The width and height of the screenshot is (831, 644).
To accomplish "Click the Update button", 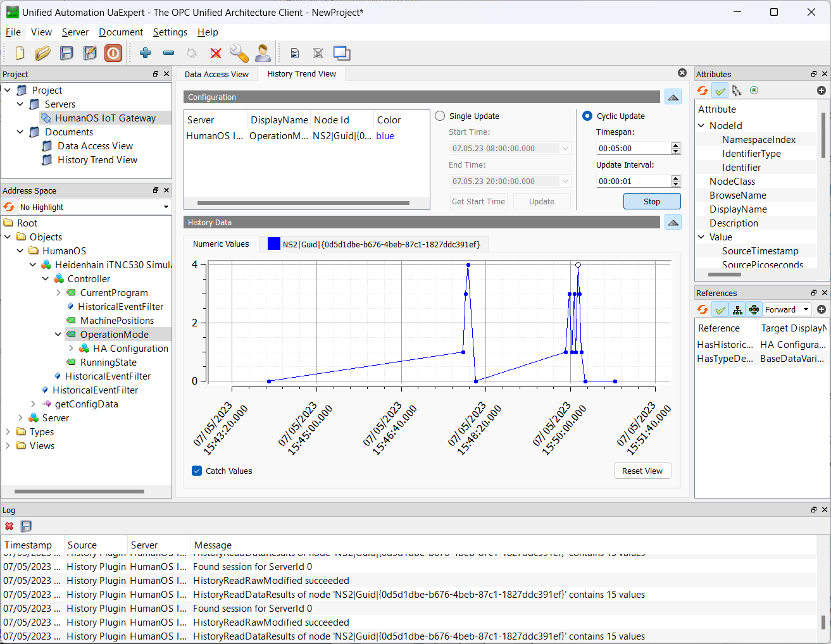I will (542, 201).
